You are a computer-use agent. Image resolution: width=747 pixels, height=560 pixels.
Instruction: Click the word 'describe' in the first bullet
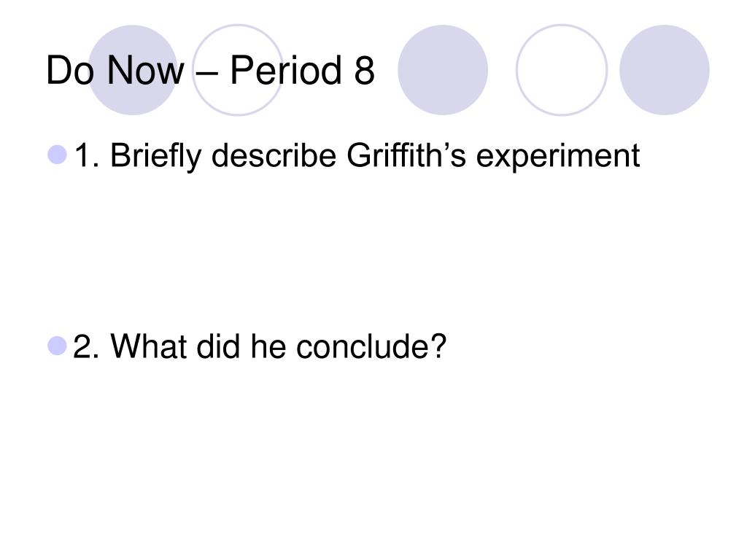point(274,155)
